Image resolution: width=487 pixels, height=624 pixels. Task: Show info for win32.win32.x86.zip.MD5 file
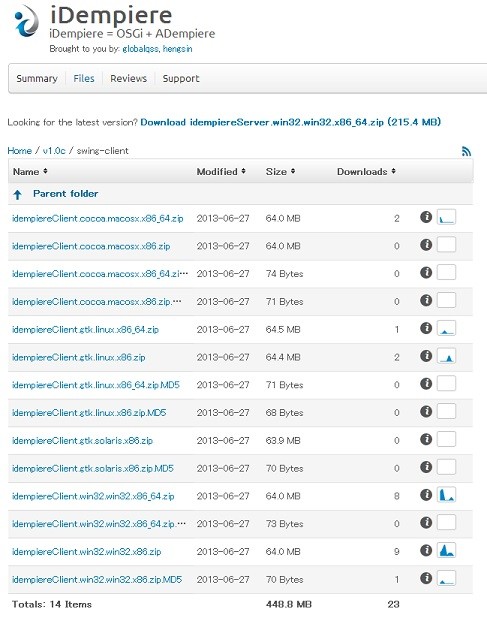click(426, 578)
